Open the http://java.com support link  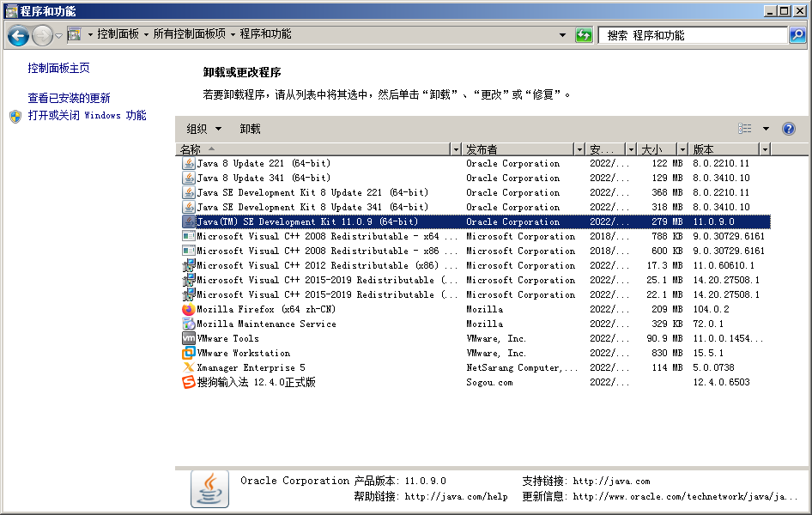pos(611,482)
